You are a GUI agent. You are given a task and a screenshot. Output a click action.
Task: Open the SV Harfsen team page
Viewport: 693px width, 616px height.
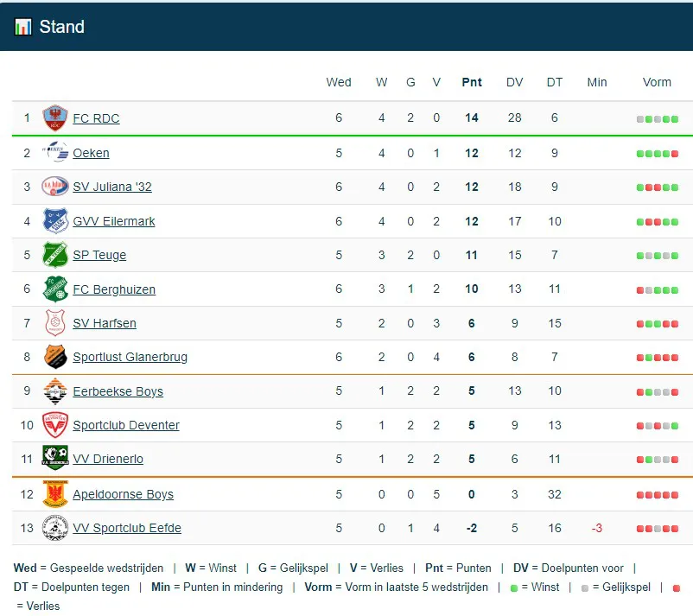click(105, 323)
